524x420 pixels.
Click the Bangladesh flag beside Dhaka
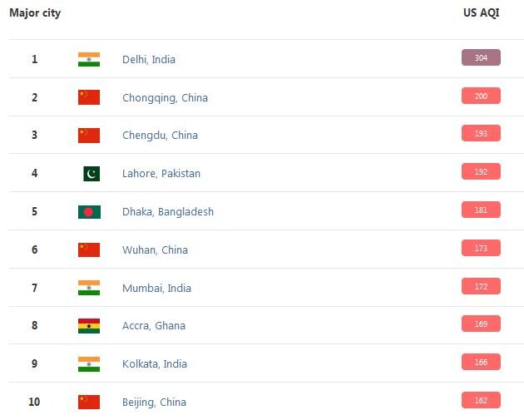pyautogui.click(x=89, y=211)
